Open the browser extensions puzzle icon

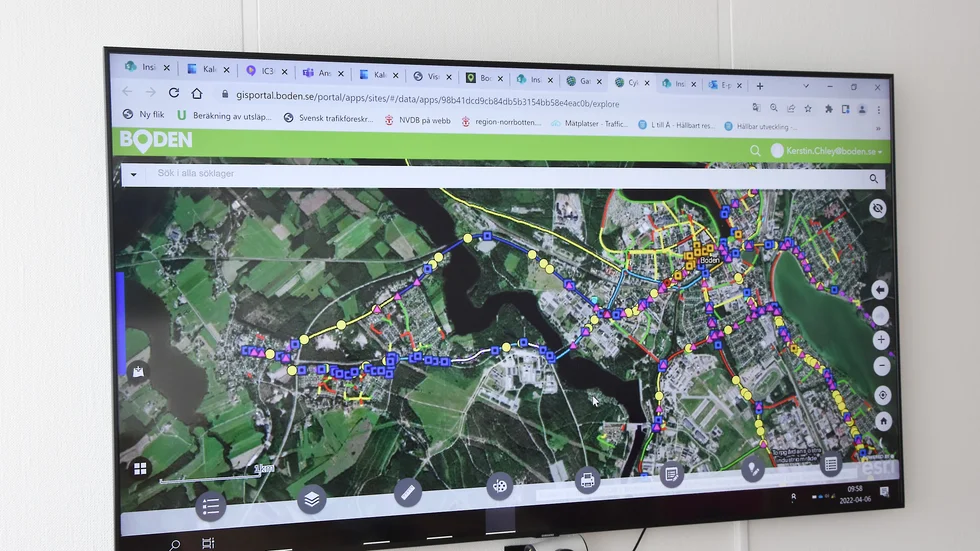click(x=829, y=109)
